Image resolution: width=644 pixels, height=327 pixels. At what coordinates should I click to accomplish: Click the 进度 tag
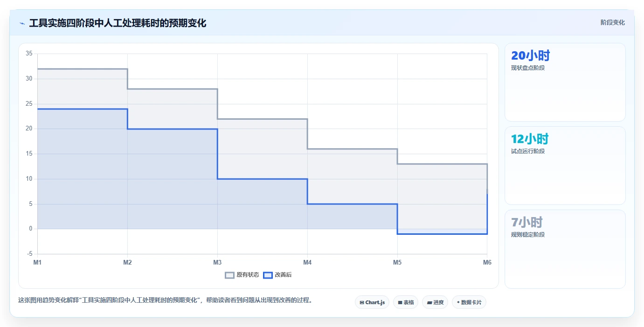click(x=435, y=302)
